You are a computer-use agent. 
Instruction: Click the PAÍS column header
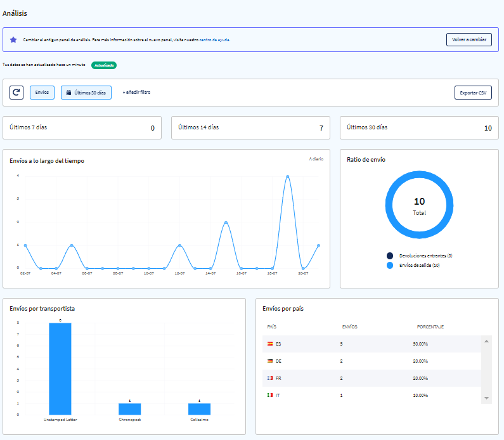pos(272,327)
